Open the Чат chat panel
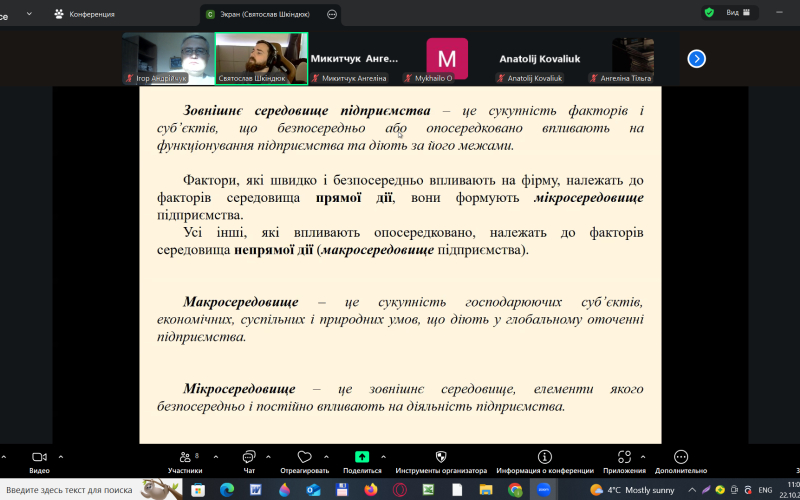800x500 pixels. click(249, 456)
